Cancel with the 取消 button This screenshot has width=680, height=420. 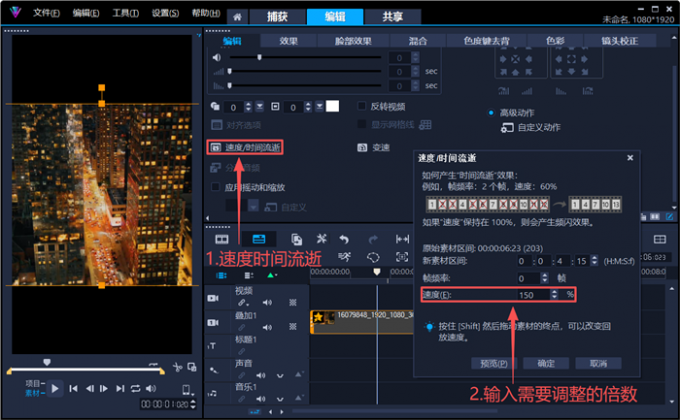(598, 364)
